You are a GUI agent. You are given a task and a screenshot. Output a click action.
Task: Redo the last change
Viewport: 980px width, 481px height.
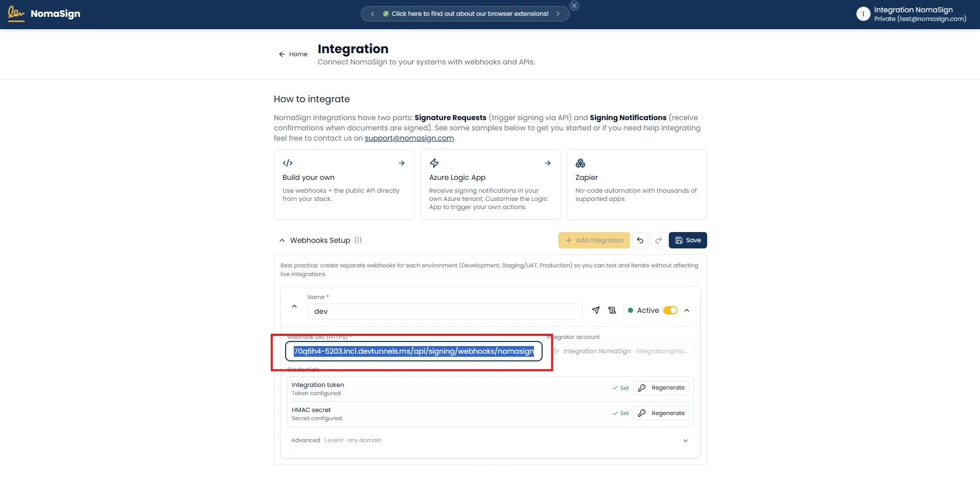coord(659,240)
